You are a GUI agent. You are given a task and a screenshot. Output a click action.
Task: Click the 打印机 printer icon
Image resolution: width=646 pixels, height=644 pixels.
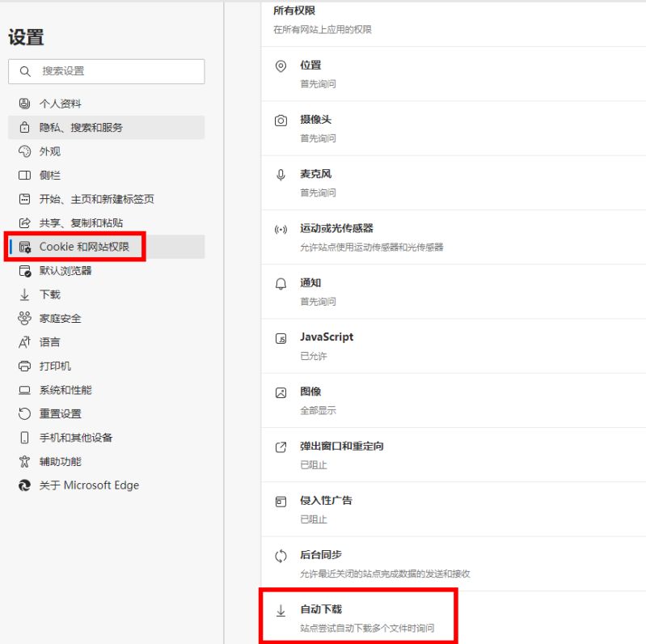24,366
